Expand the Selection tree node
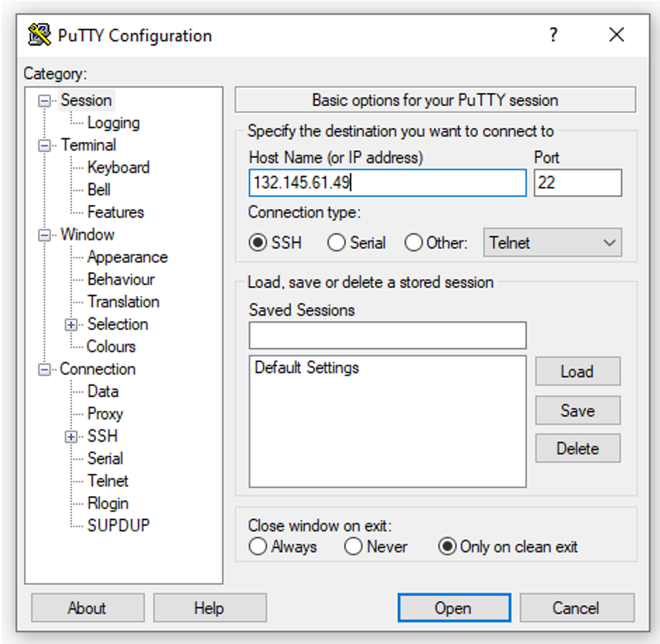660x644 pixels. click(x=72, y=325)
